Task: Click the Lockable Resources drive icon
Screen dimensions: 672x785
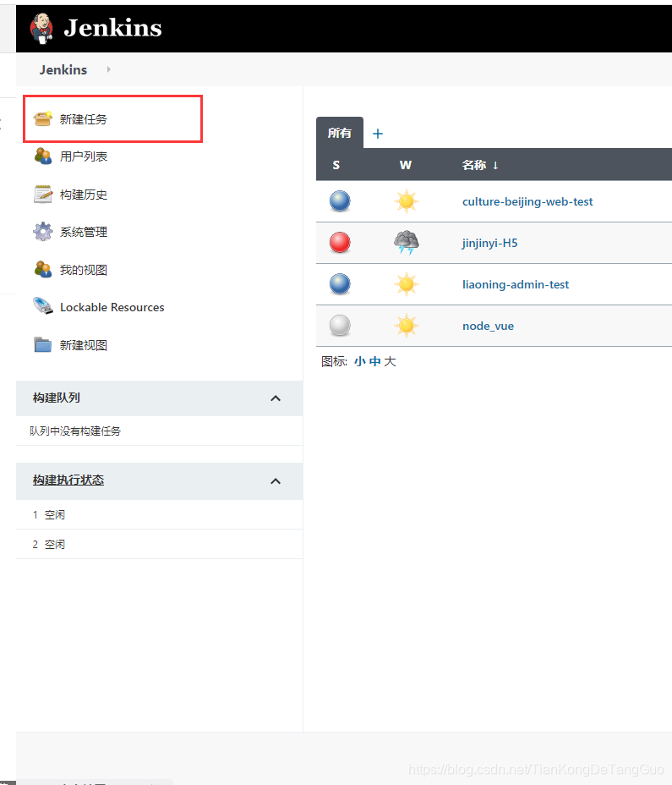Action: pyautogui.click(x=42, y=306)
